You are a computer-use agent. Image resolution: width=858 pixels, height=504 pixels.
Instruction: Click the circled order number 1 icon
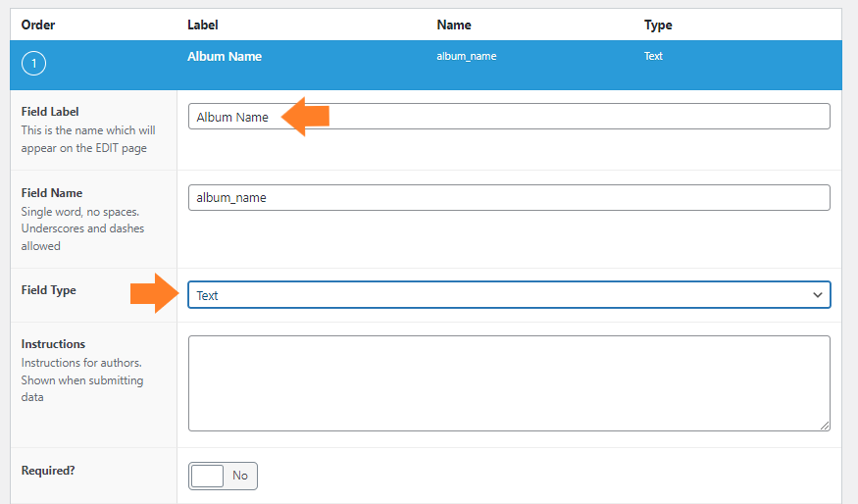pos(33,64)
